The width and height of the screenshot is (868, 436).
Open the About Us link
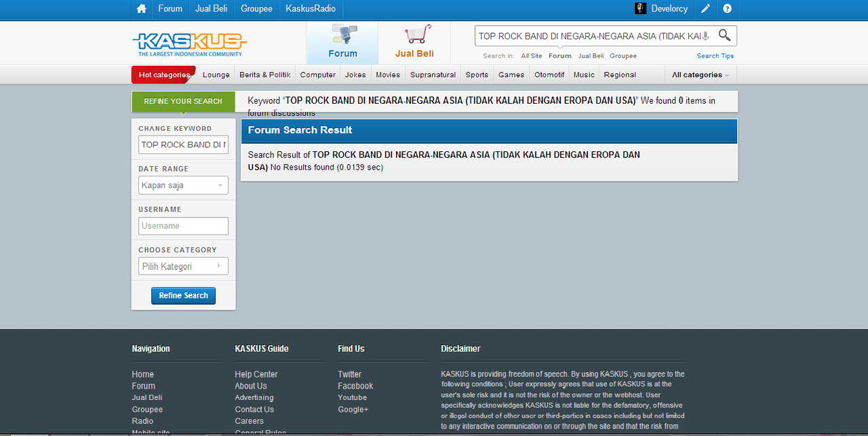251,386
